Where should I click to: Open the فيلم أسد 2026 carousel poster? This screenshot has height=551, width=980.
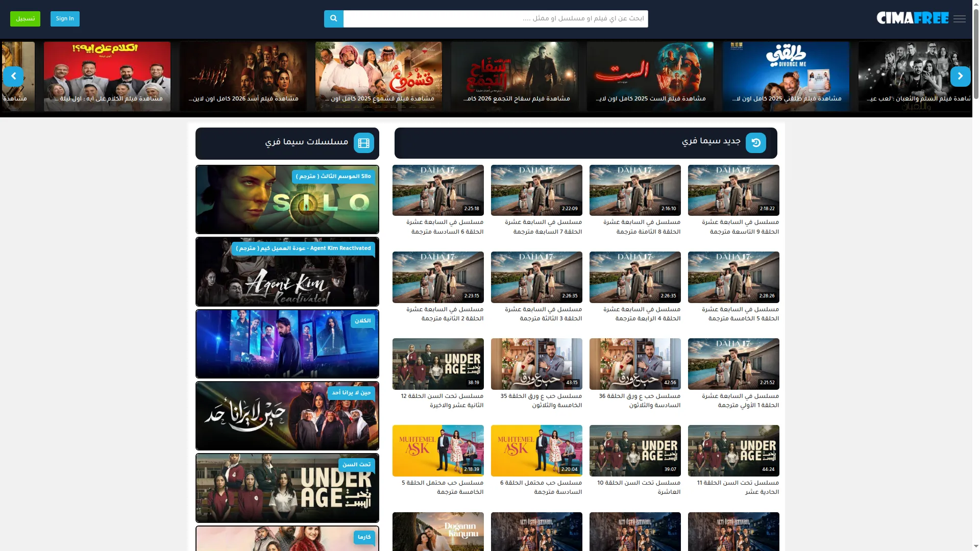pyautogui.click(x=243, y=77)
